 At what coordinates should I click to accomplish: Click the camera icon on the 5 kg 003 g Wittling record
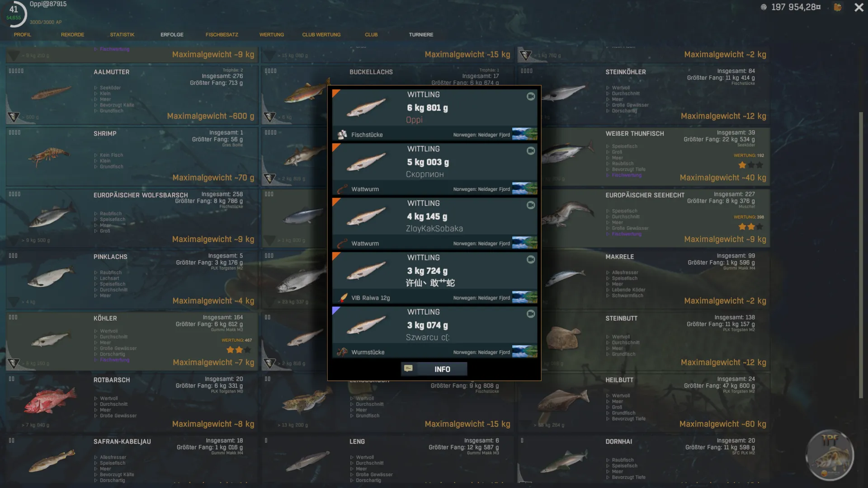[x=531, y=150]
